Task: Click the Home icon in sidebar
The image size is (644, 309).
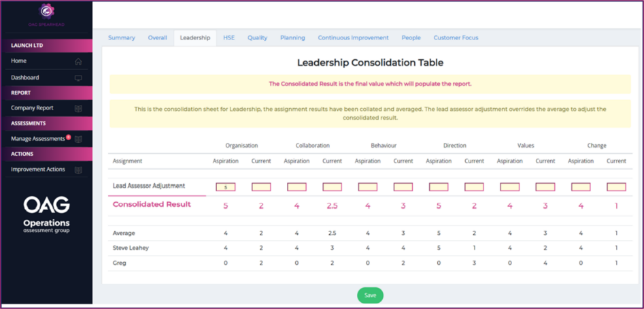Action: (x=78, y=61)
